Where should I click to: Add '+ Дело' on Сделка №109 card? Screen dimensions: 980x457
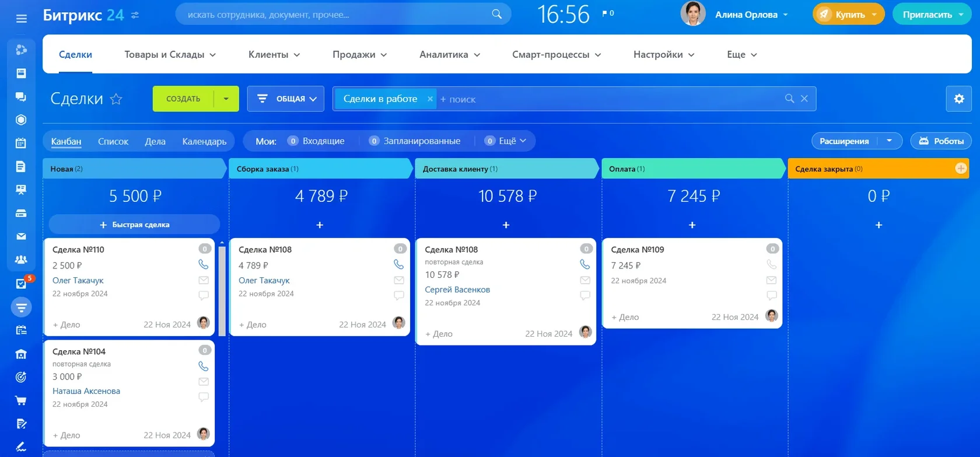pyautogui.click(x=625, y=317)
